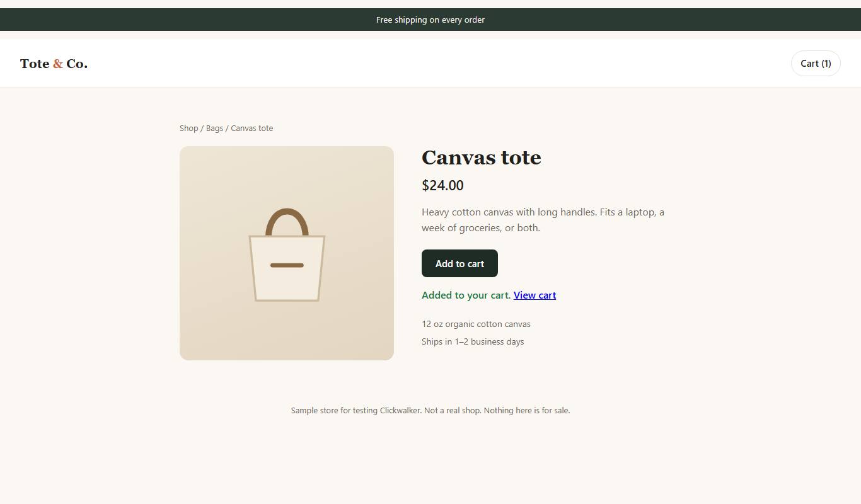Click the 'Added to your cart.' message
This screenshot has width=861, height=504.
tap(466, 295)
